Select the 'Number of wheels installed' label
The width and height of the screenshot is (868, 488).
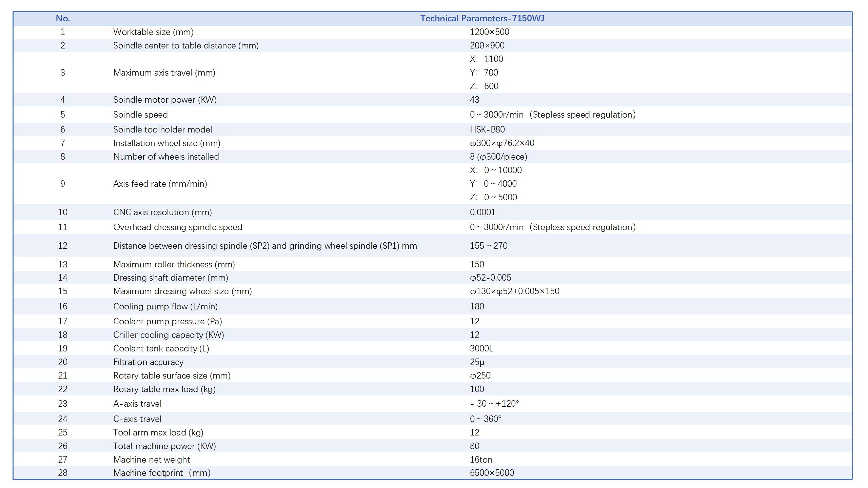click(166, 157)
